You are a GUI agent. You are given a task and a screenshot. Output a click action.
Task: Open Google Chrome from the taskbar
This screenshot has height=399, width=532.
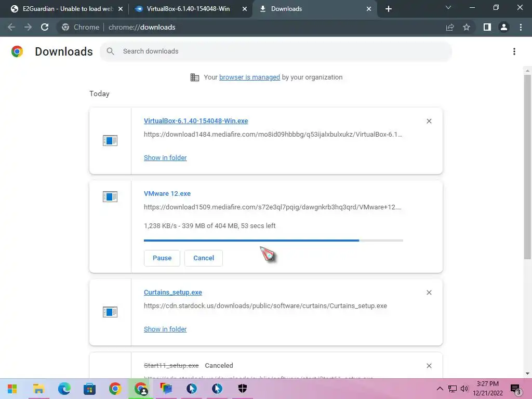pos(115,389)
